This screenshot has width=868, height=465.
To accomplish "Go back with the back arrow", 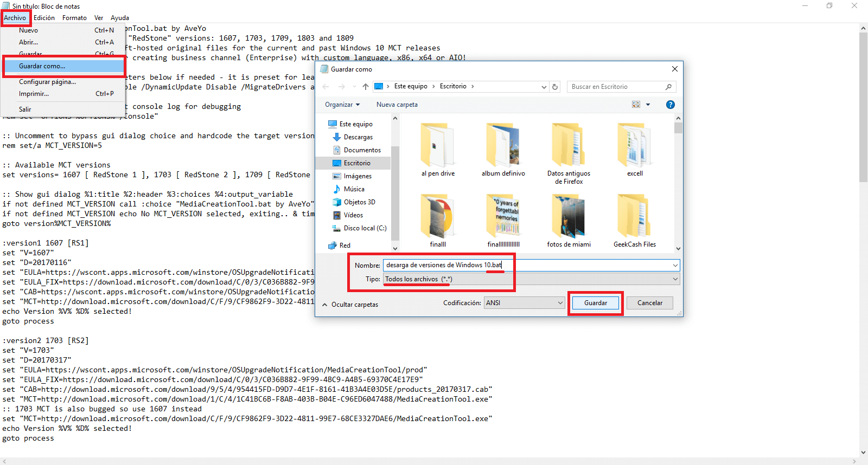I will click(325, 87).
